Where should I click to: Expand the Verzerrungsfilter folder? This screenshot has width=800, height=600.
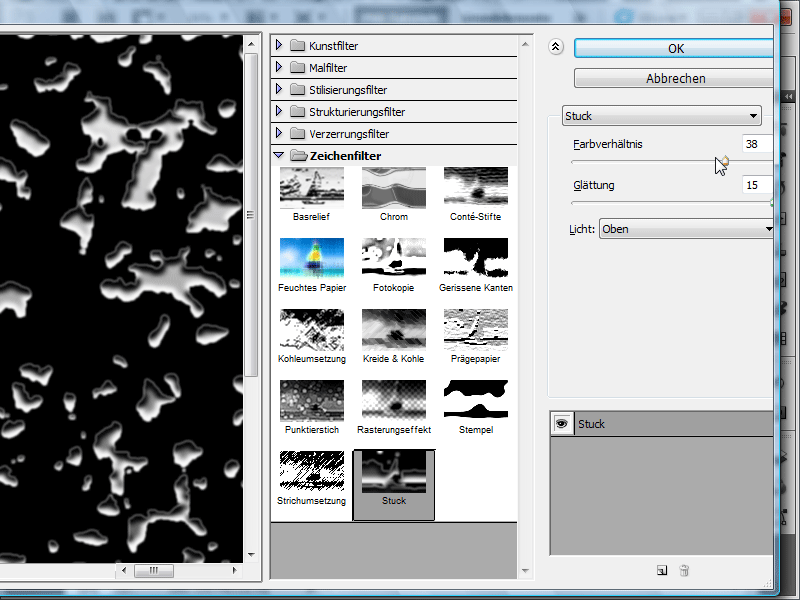(x=279, y=133)
